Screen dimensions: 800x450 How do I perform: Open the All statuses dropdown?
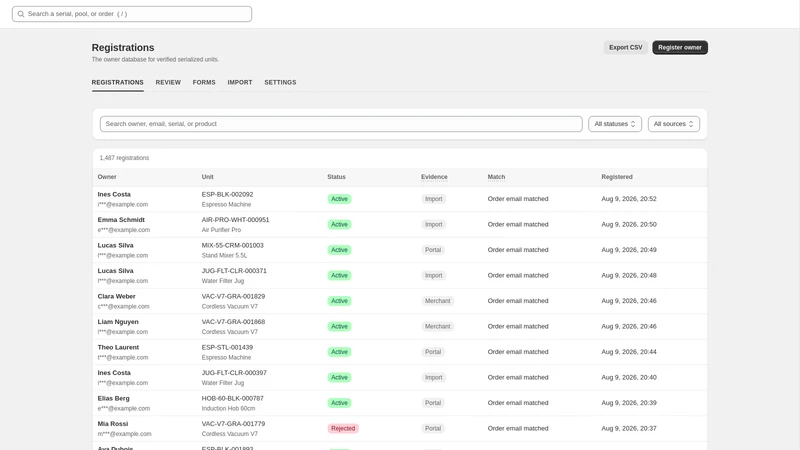pos(615,124)
